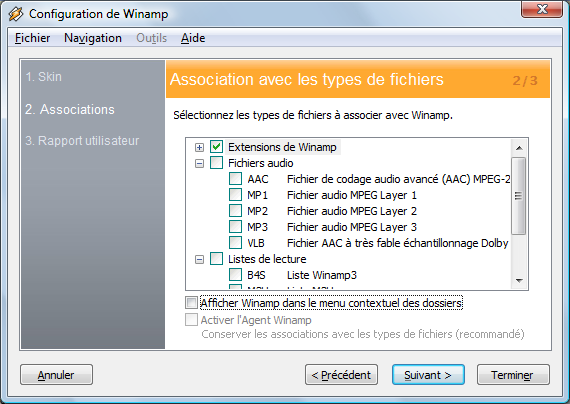Viewport: 570px width, 404px height.
Task: Click 'Fichier audio MPEG Layer 2' text
Action: pyautogui.click(x=352, y=211)
